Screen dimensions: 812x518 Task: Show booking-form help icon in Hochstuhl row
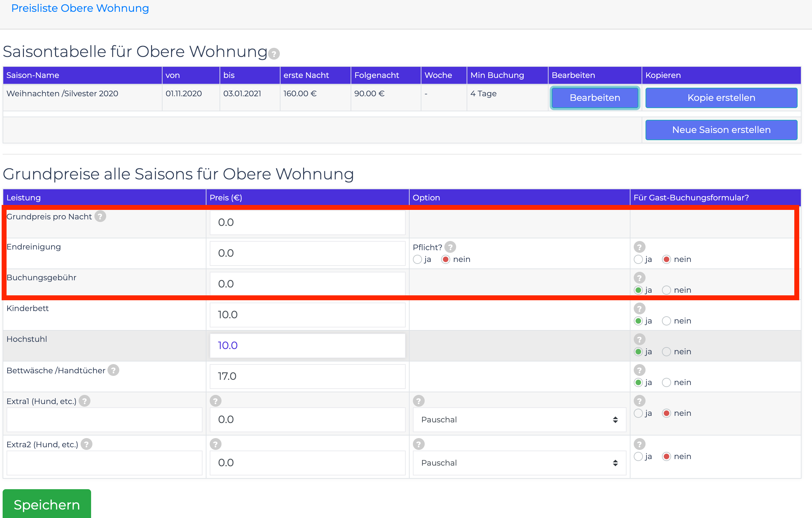pos(639,339)
